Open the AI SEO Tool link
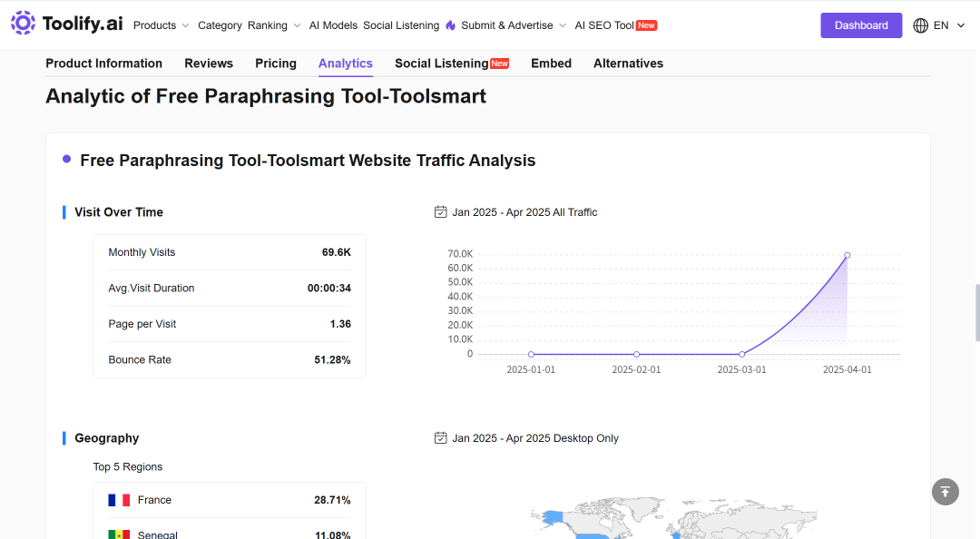Image resolution: width=980 pixels, height=539 pixels. point(604,25)
